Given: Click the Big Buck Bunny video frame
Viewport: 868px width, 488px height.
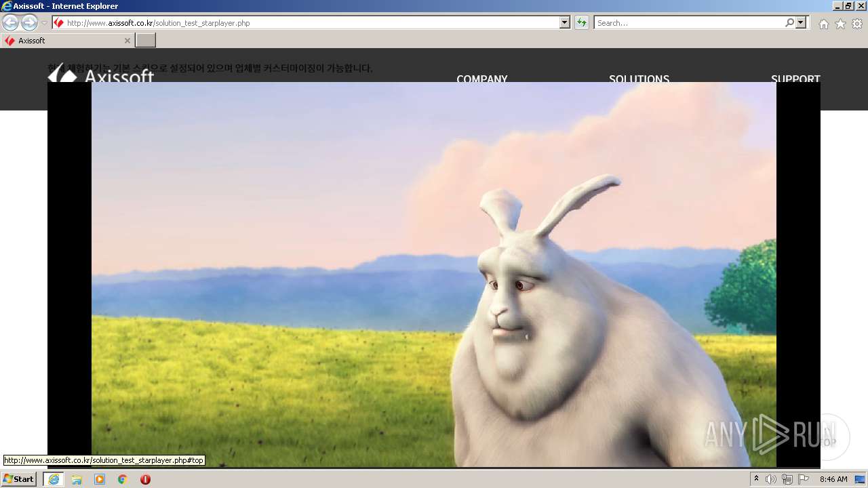Looking at the screenshot, I should pos(434,274).
